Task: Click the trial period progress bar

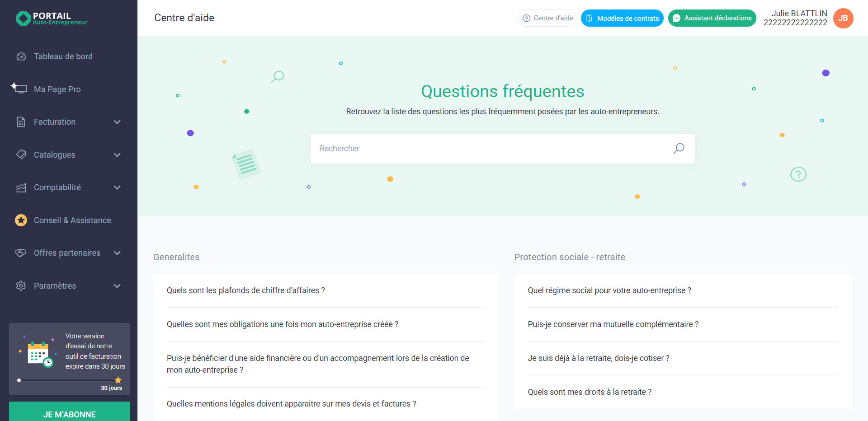Action: 68,380
